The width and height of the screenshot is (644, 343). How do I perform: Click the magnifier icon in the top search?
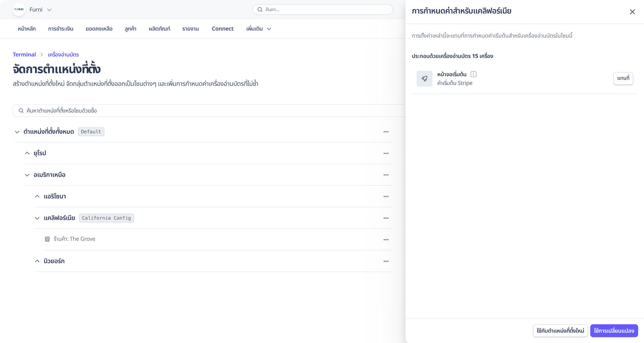(x=260, y=10)
